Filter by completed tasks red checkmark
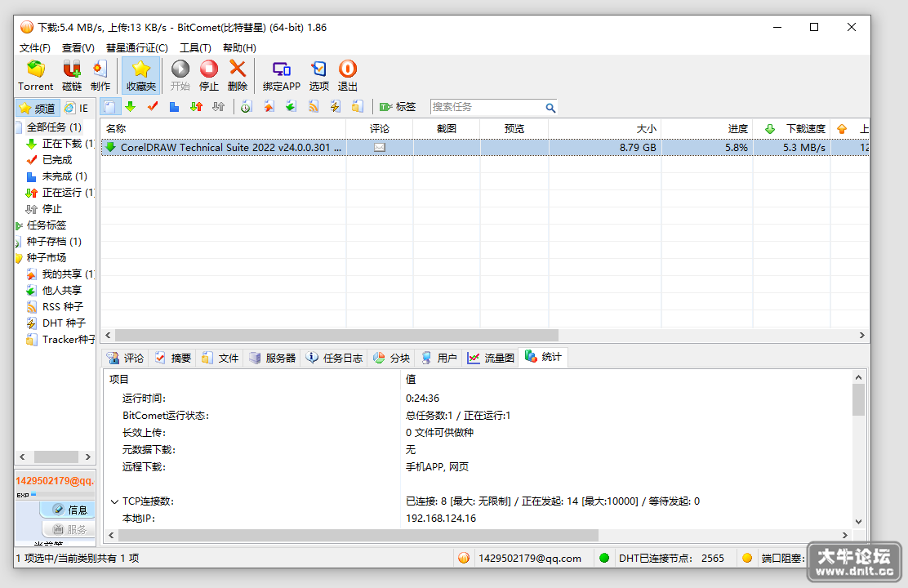 coord(153,107)
